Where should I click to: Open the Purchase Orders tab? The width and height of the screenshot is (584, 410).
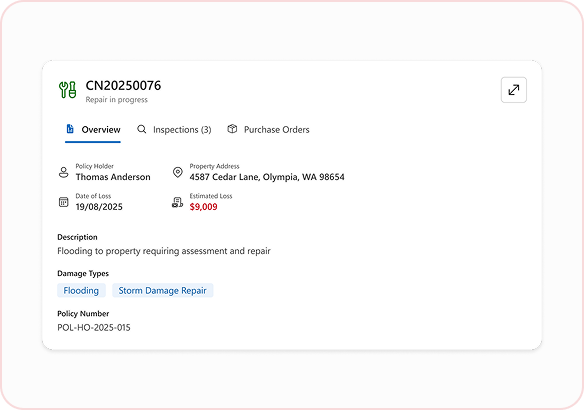pos(269,130)
